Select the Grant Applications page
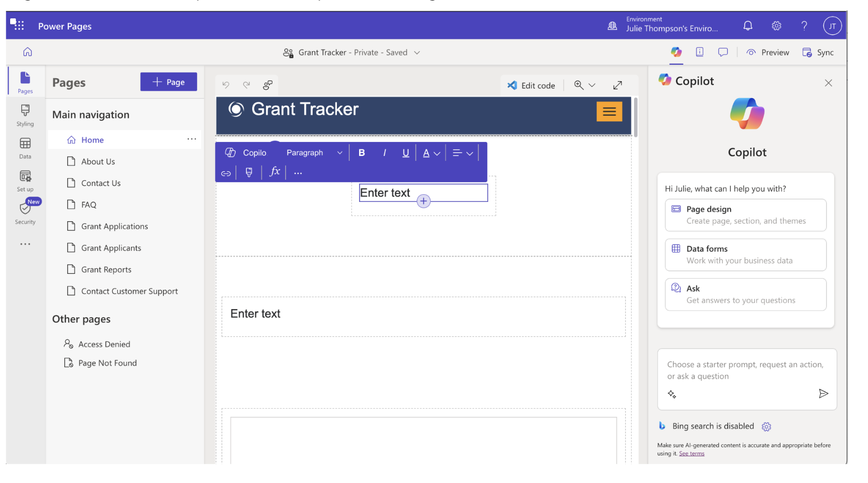This screenshot has width=868, height=483. 115,227
